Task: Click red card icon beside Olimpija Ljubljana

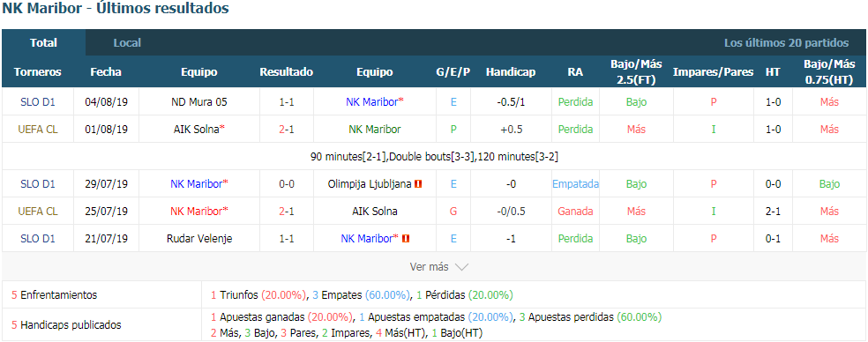Action: pyautogui.click(x=418, y=183)
